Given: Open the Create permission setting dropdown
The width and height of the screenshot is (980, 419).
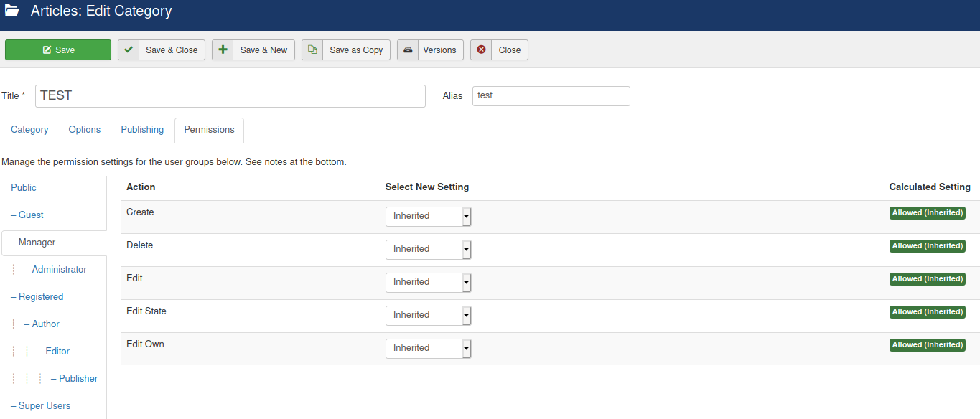Looking at the screenshot, I should tap(428, 216).
